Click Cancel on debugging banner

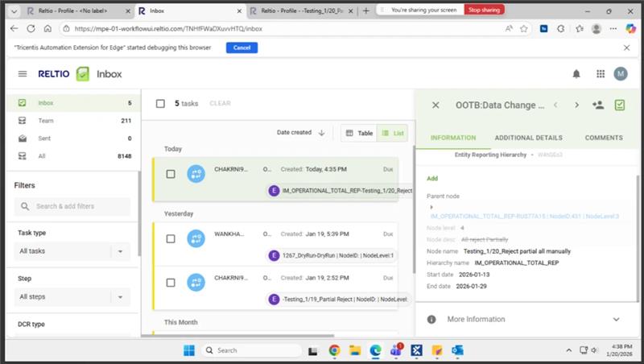pyautogui.click(x=242, y=48)
